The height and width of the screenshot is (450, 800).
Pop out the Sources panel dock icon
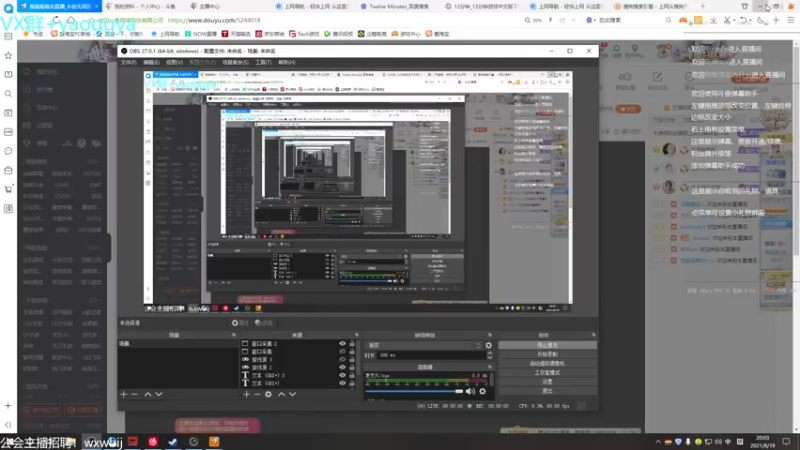357,335
